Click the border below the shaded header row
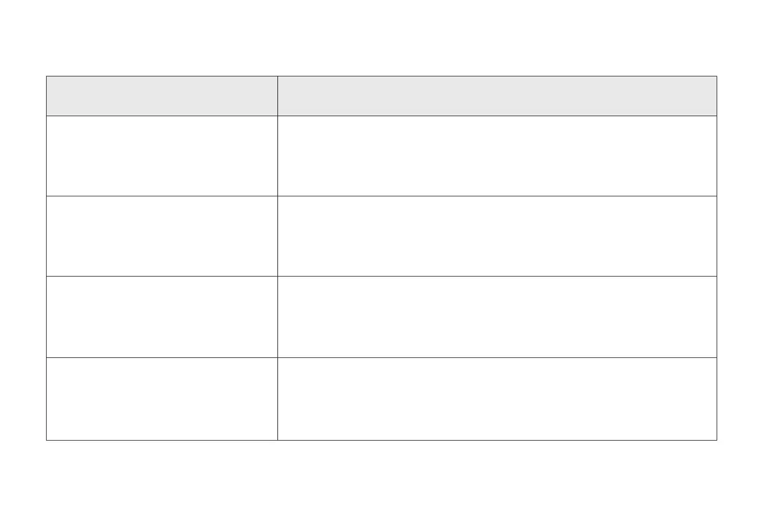 tap(381, 116)
